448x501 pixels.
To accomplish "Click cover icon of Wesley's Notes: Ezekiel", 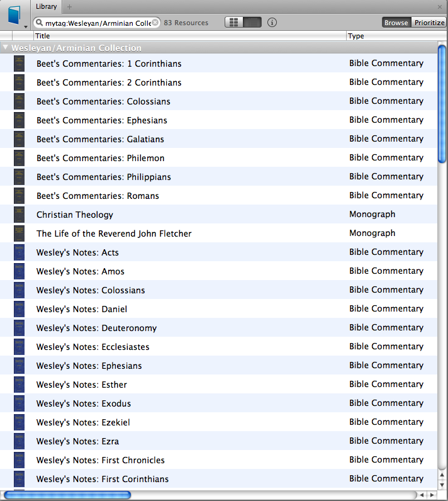I will tap(19, 422).
